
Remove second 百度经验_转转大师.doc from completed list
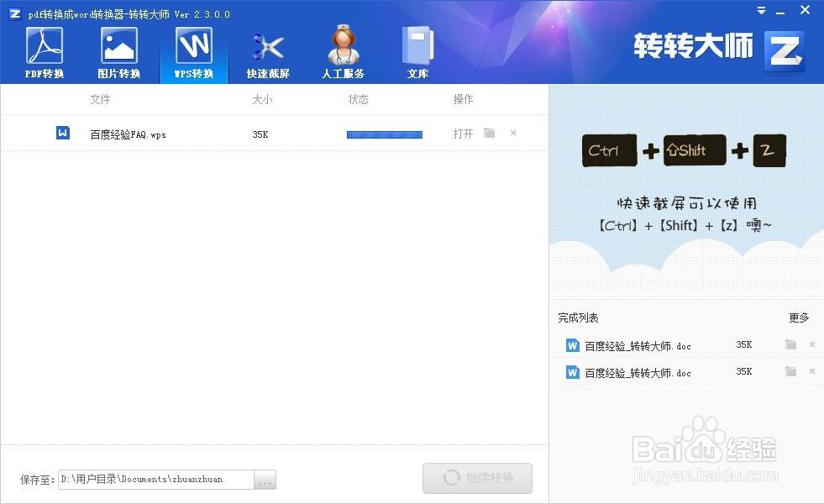[x=811, y=371]
